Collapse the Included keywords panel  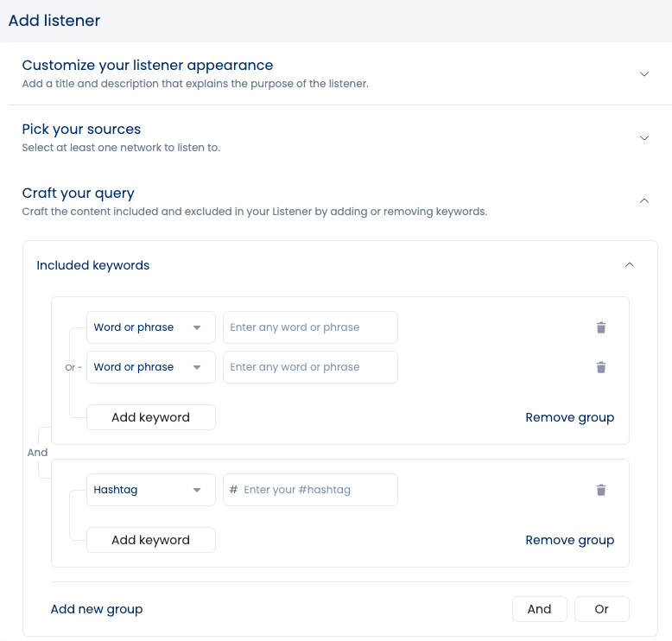(x=630, y=265)
